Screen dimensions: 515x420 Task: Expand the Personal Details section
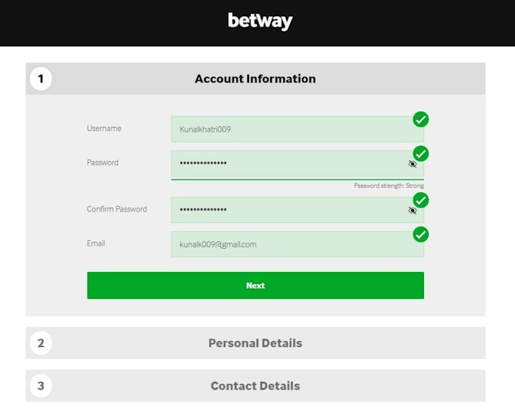[x=255, y=343]
